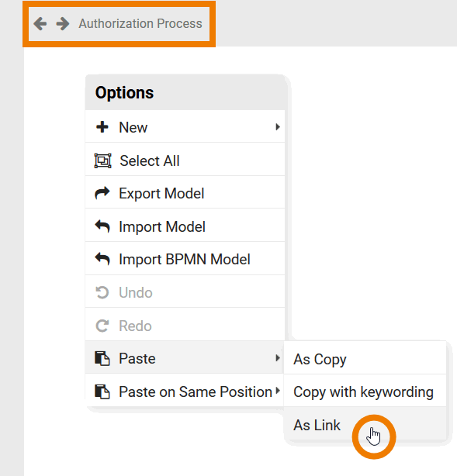Select the Undo menu entry
The image size is (457, 476).
click(x=185, y=292)
